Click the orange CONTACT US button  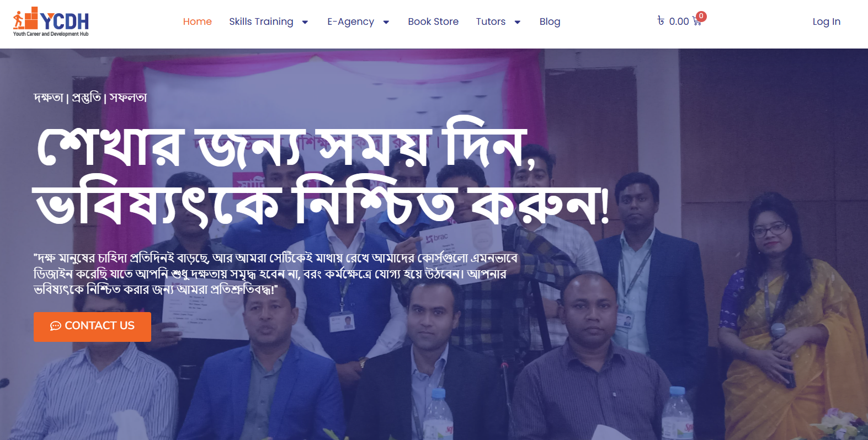click(92, 326)
